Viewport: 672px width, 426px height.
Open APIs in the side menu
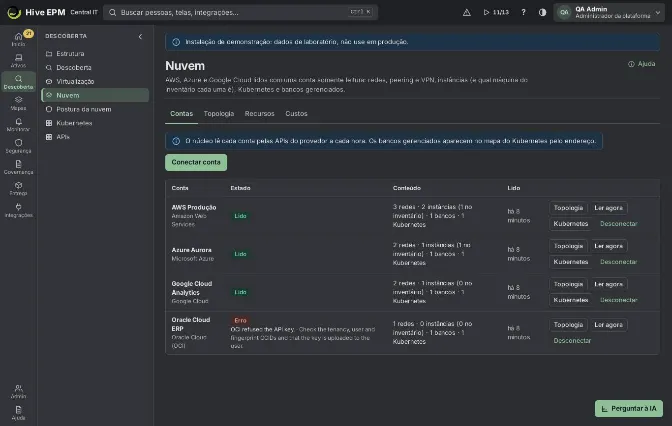click(x=95, y=137)
